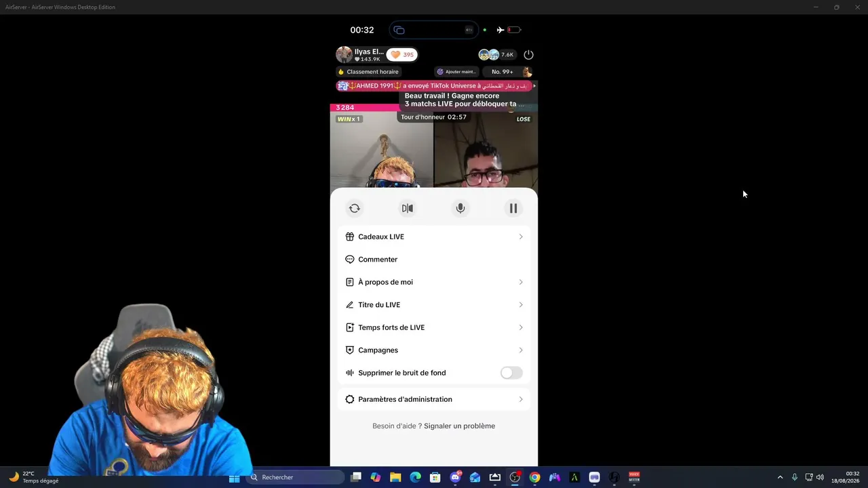Click the clip icon beside Temps forts de LIVE
This screenshot has width=868, height=488.
[350, 327]
